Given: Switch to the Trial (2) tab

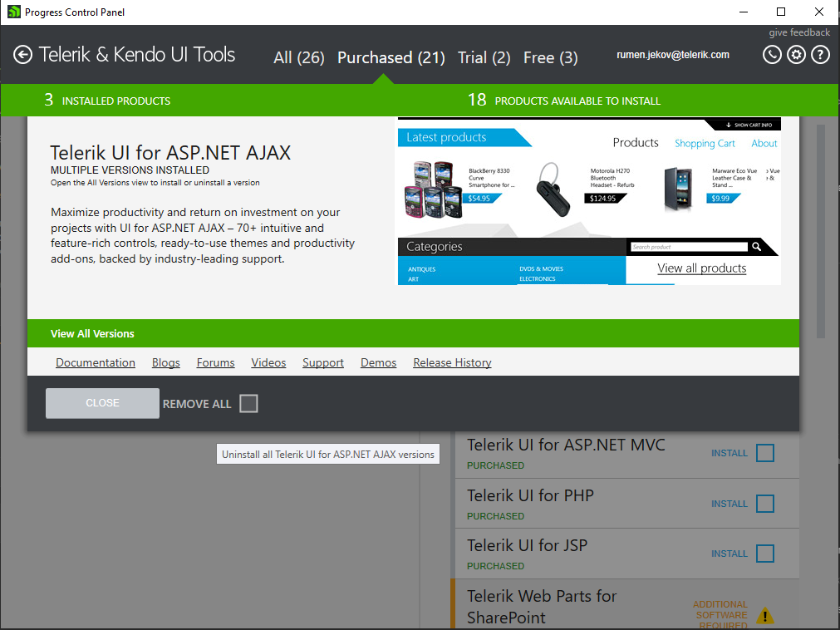Looking at the screenshot, I should (x=484, y=57).
